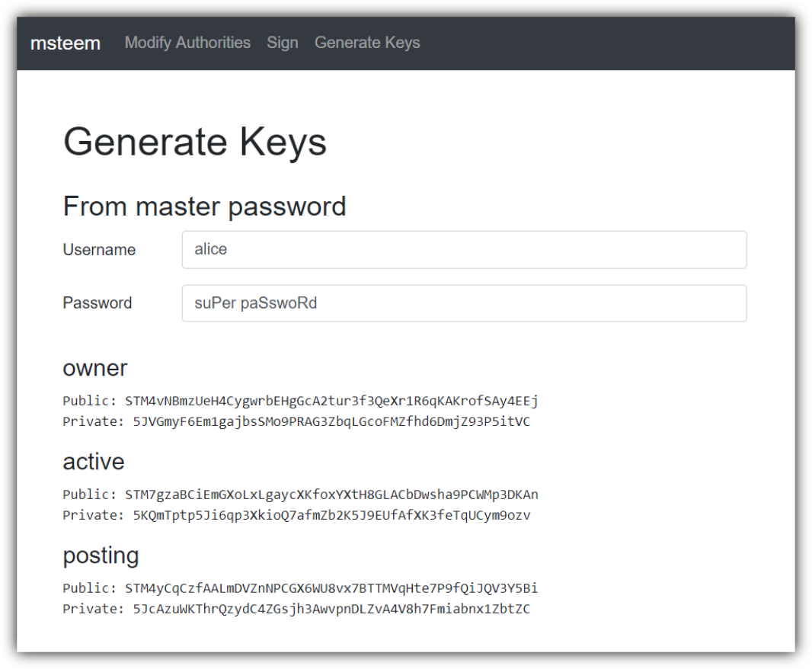Click the posting private key starting 5JcAzuWK
The image size is (812, 669).
point(331,609)
